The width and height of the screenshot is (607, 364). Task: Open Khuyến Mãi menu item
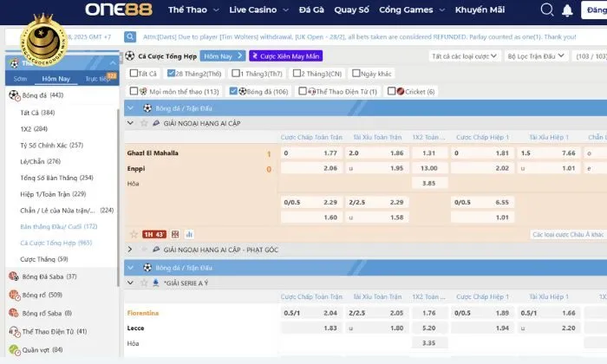pyautogui.click(x=480, y=10)
